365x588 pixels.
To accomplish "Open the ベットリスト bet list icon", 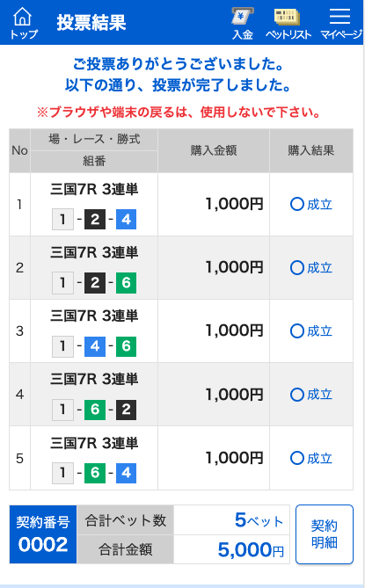I will click(x=288, y=23).
